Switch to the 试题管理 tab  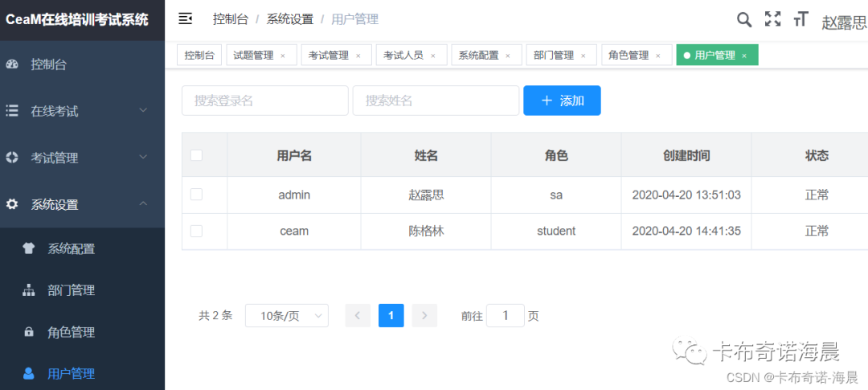pyautogui.click(x=253, y=55)
